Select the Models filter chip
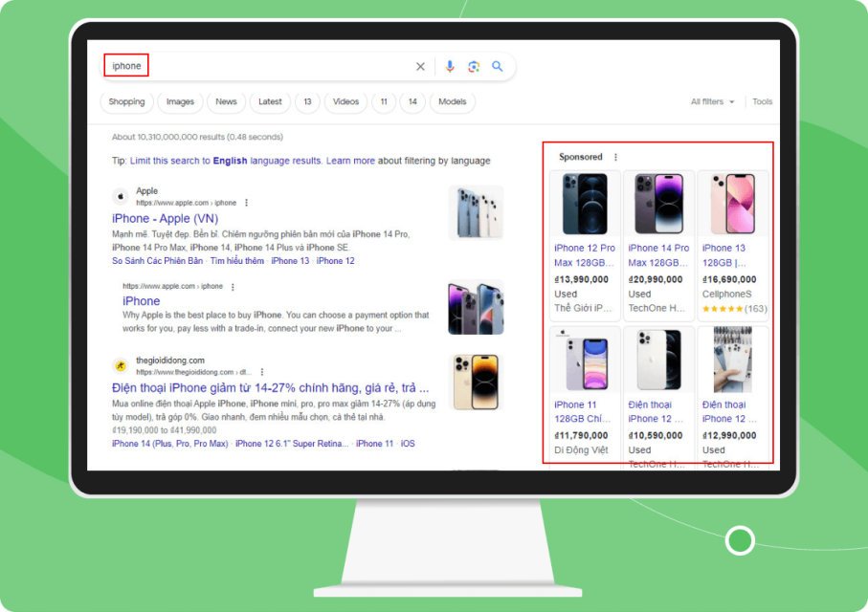 coord(453,101)
